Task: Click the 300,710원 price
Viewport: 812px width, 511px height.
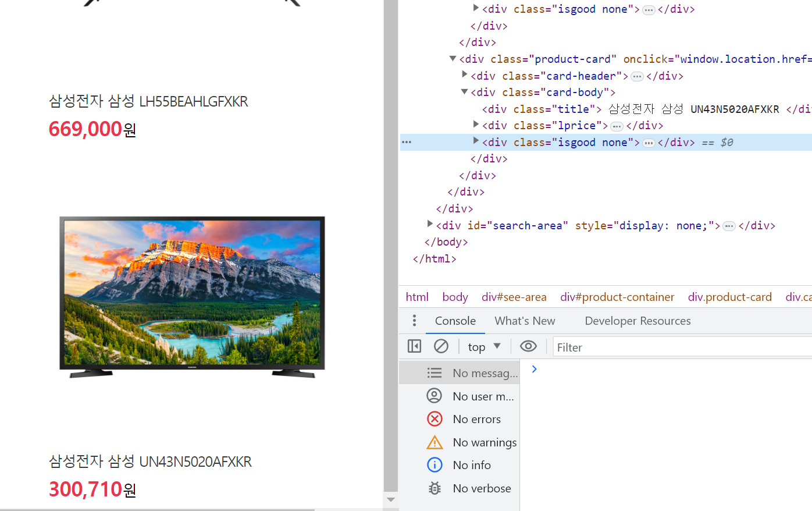Action: tap(92, 489)
